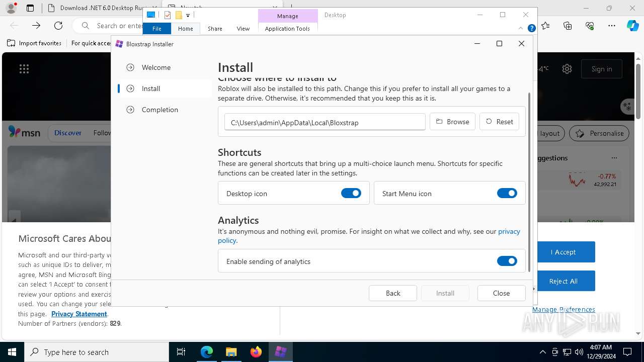644x362 pixels.
Task: Click the installer vertical scrollbar
Action: pos(529,182)
